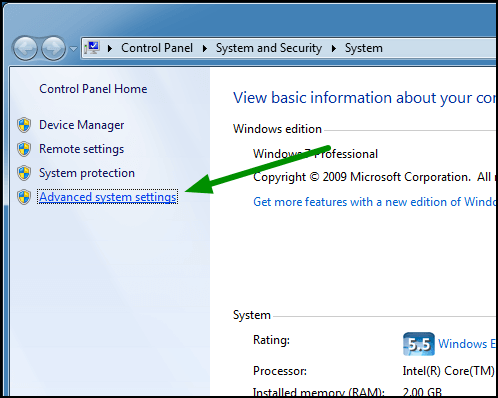Open the recent pages dropdown arrow
Image resolution: width=498 pixels, height=398 pixels.
73,49
